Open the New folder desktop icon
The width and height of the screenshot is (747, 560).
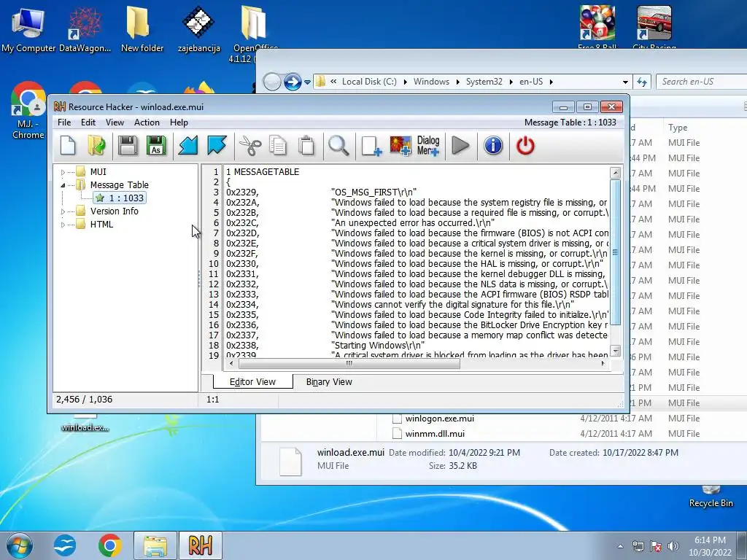coord(142,29)
